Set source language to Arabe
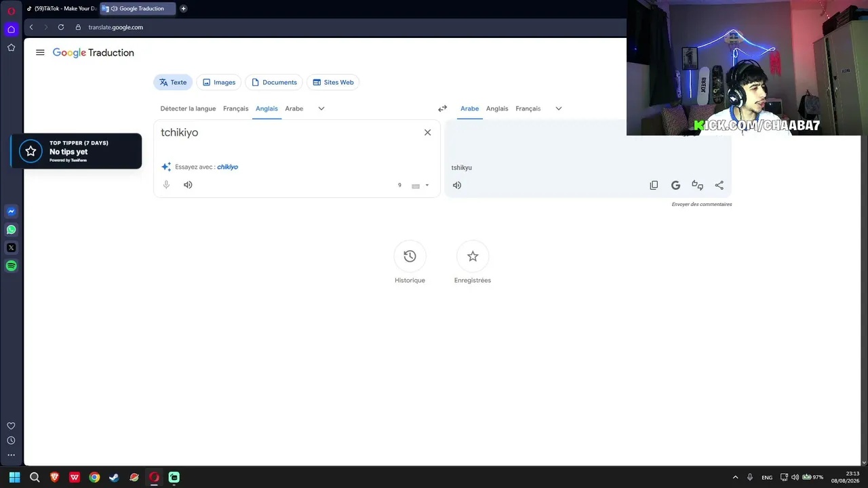 294,108
